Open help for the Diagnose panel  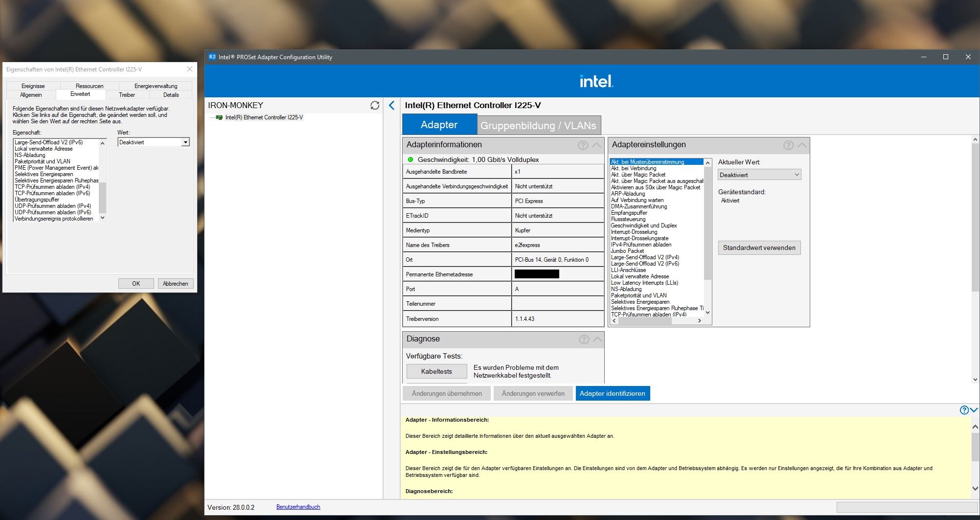click(x=584, y=339)
